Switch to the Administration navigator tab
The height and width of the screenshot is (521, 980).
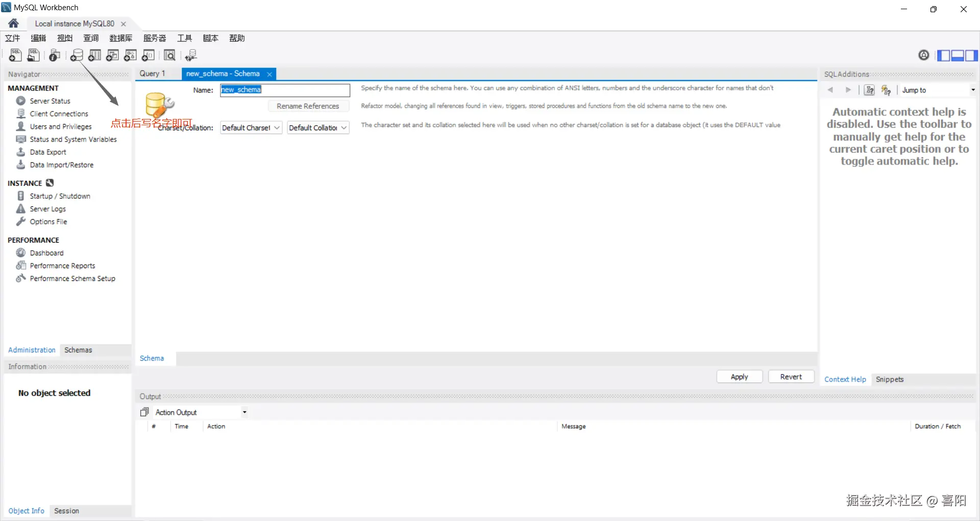click(x=32, y=350)
